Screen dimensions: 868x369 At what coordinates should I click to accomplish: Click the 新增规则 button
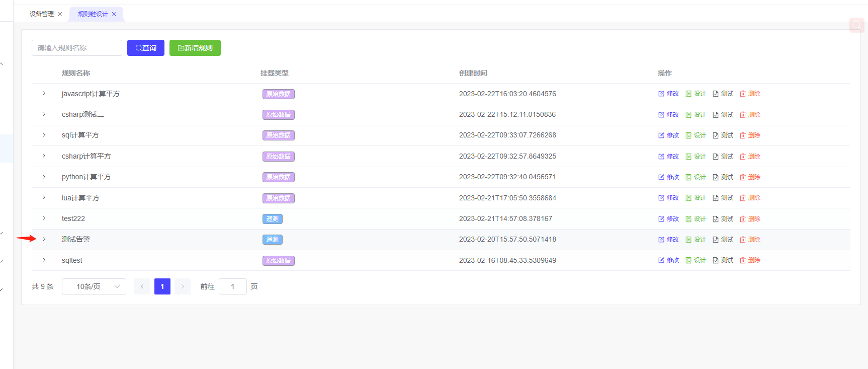(195, 48)
